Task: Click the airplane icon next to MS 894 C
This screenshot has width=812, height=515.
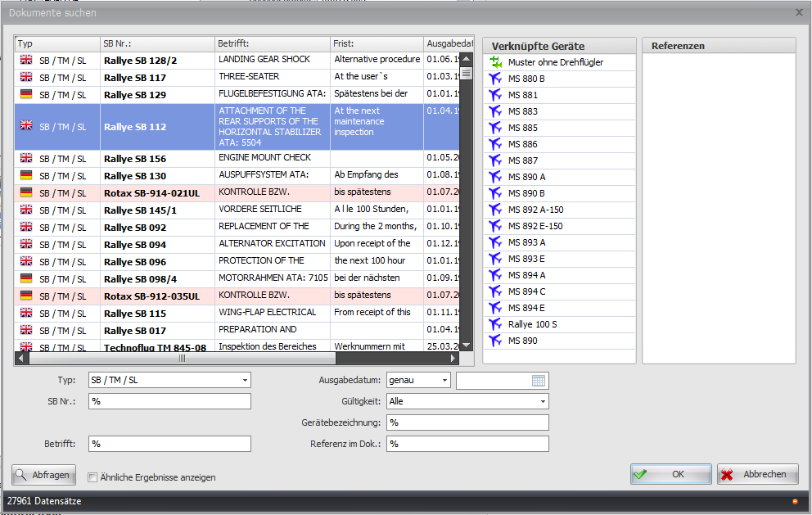Action: (x=494, y=291)
